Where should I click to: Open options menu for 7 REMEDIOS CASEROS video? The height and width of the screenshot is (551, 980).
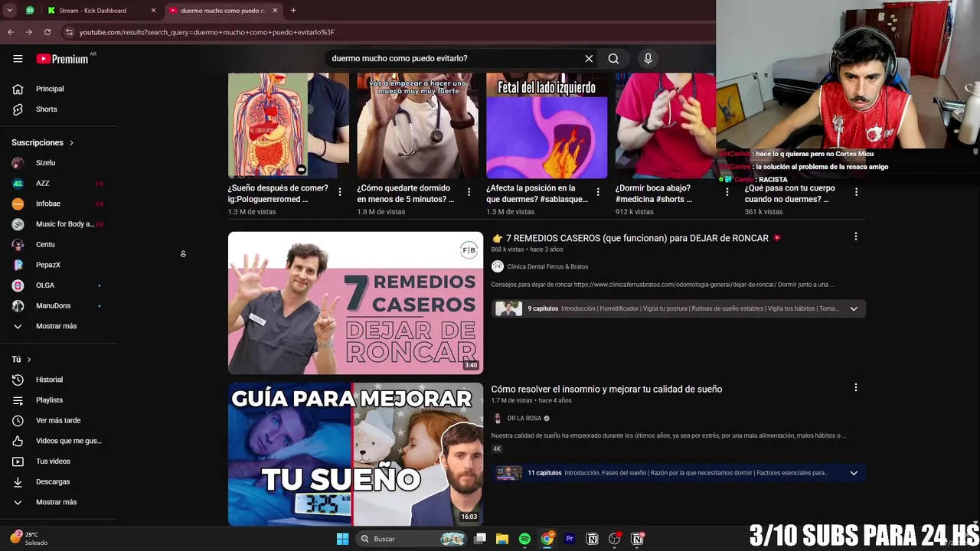(x=855, y=237)
